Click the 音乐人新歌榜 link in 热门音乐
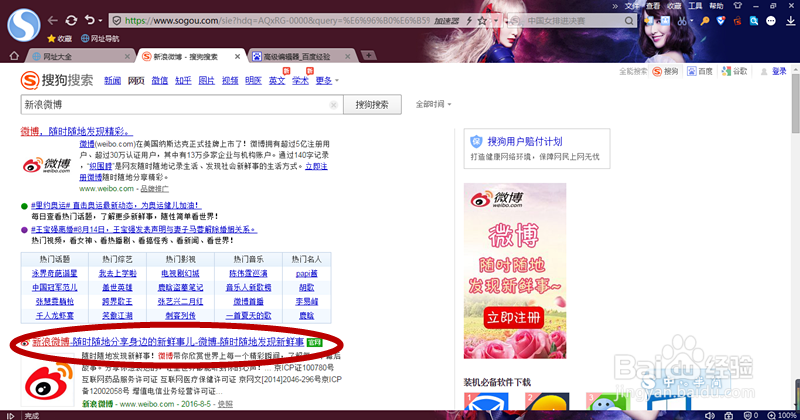This screenshot has width=800, height=420. click(248, 288)
